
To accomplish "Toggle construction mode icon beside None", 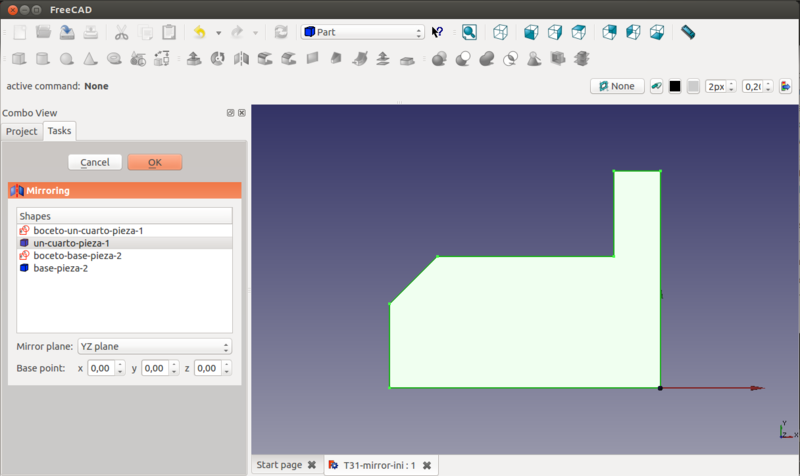I will [x=657, y=86].
